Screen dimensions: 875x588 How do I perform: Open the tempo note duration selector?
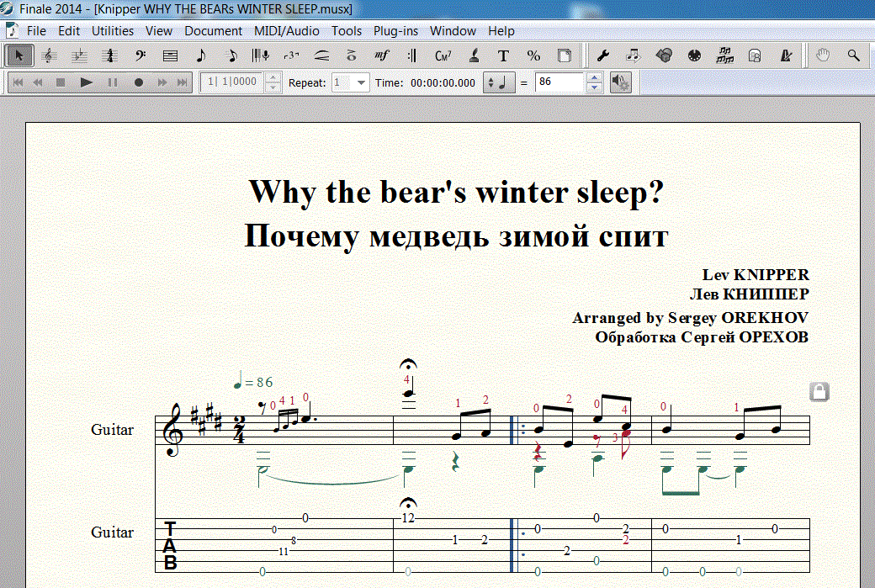498,82
